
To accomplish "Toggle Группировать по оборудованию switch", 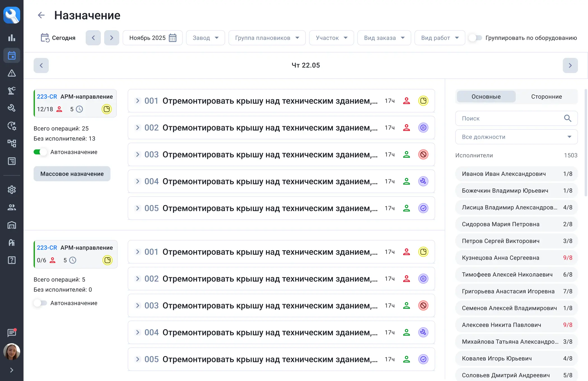I will [x=476, y=38].
